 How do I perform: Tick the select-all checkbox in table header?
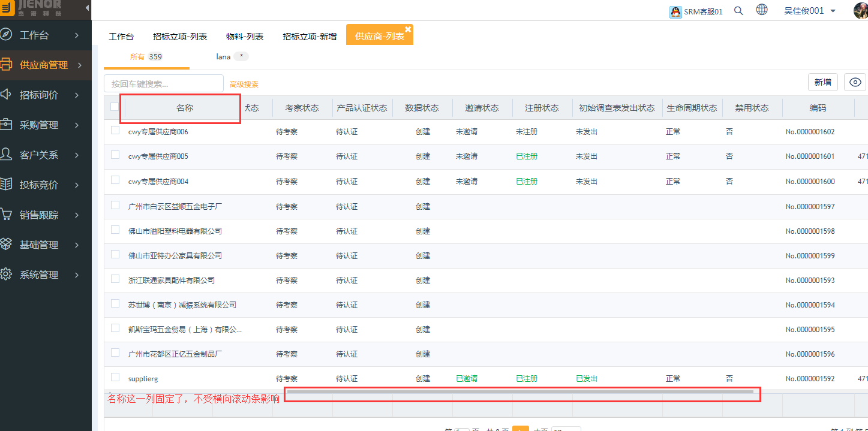[x=115, y=107]
